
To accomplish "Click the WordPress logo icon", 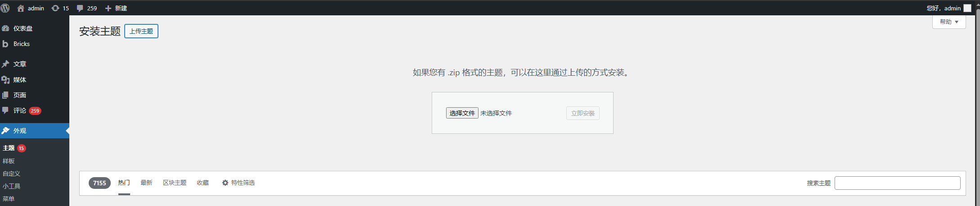I will click(5, 8).
